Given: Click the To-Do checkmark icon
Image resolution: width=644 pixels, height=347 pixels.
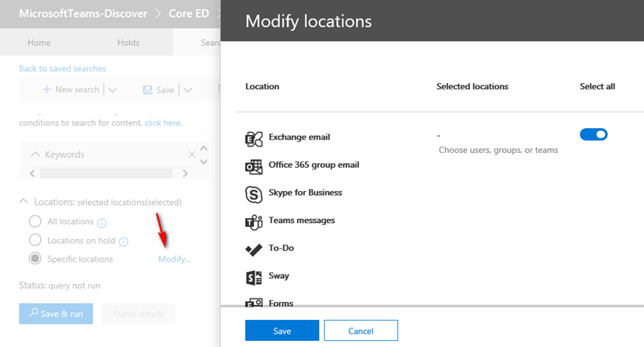Looking at the screenshot, I should click(x=254, y=249).
